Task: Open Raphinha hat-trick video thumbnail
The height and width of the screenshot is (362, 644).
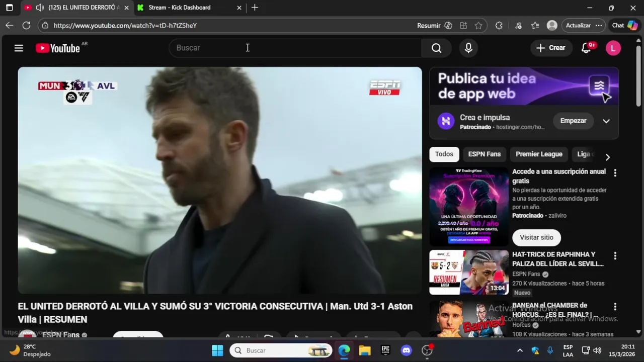Action: [x=469, y=273]
